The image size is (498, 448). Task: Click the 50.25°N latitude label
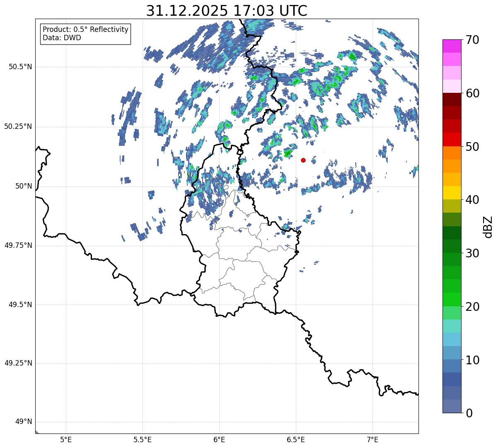point(18,127)
